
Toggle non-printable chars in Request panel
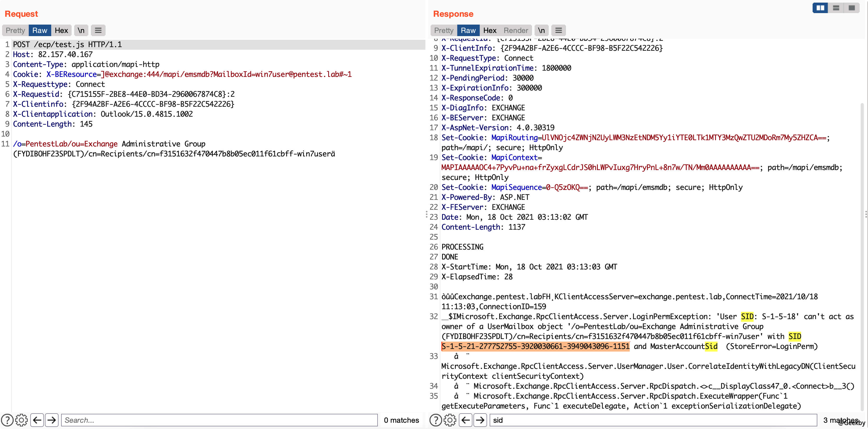tap(81, 30)
